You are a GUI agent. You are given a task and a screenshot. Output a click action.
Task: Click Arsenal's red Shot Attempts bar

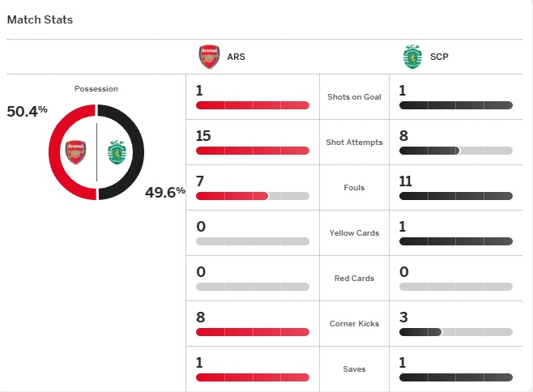tap(252, 151)
